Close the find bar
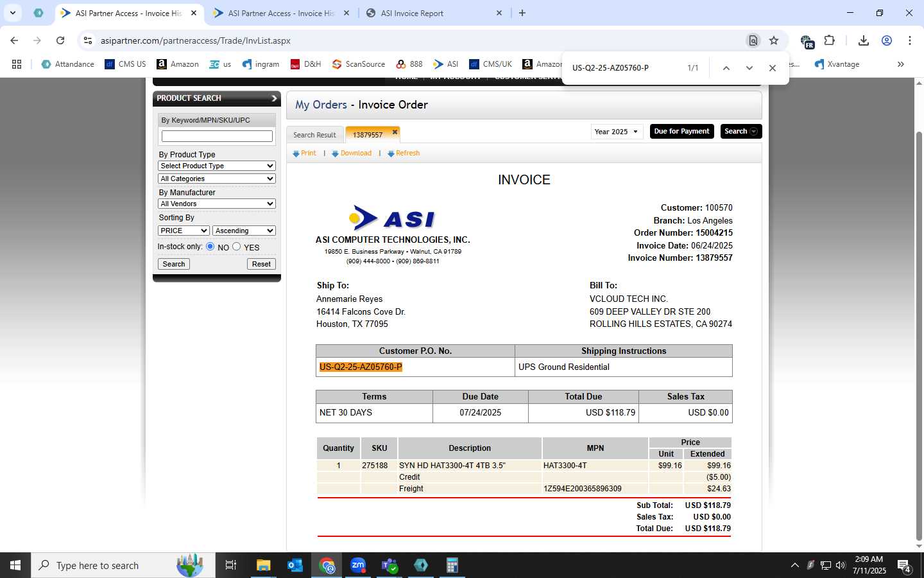Screen dimensions: 924x578 (x=773, y=68)
